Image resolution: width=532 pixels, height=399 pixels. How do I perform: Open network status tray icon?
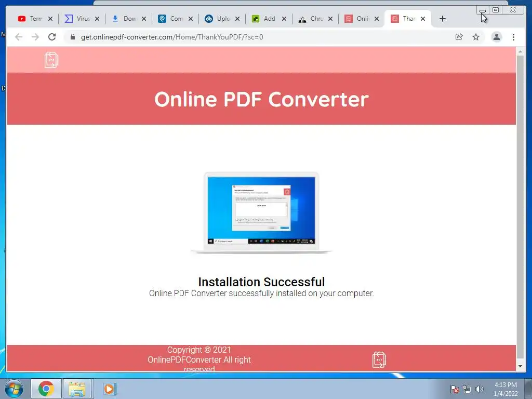(x=467, y=389)
